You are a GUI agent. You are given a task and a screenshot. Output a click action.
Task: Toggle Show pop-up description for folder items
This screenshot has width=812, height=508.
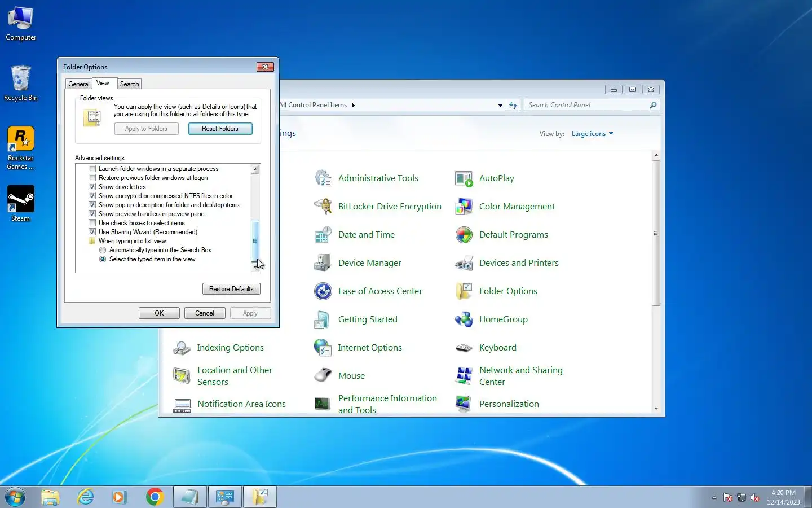[92, 205]
